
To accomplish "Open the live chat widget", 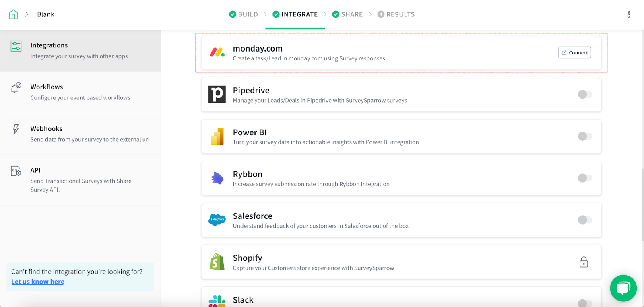I will tap(623, 288).
